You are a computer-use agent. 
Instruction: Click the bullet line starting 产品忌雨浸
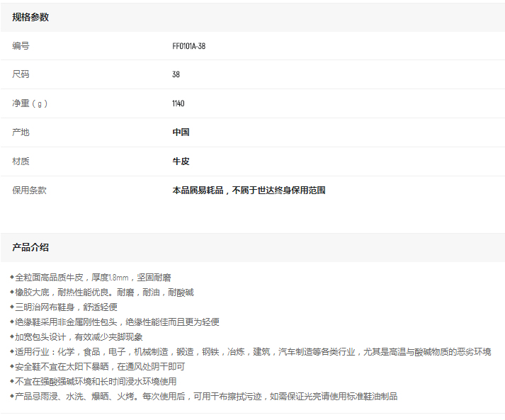[205, 397]
